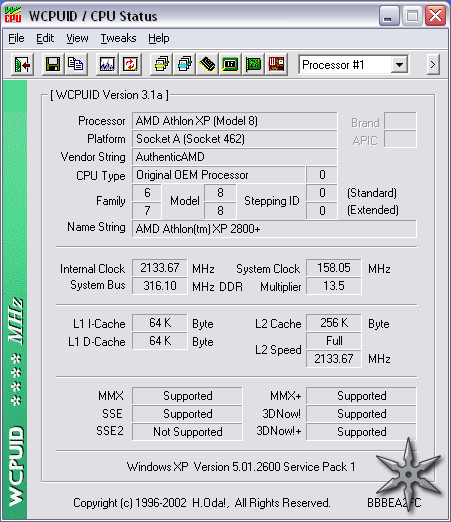Click the Standard Model value 8
451x522 pixels.
pos(220,193)
